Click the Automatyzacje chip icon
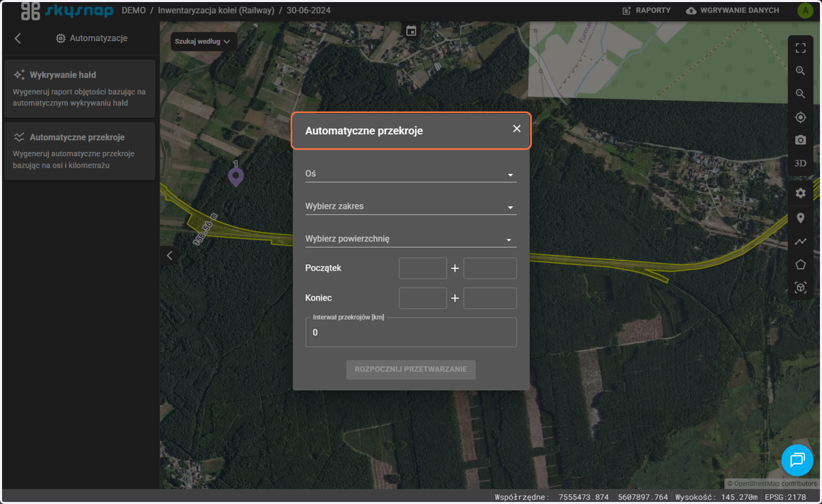Screen dimensions: 822x504 click(x=61, y=38)
